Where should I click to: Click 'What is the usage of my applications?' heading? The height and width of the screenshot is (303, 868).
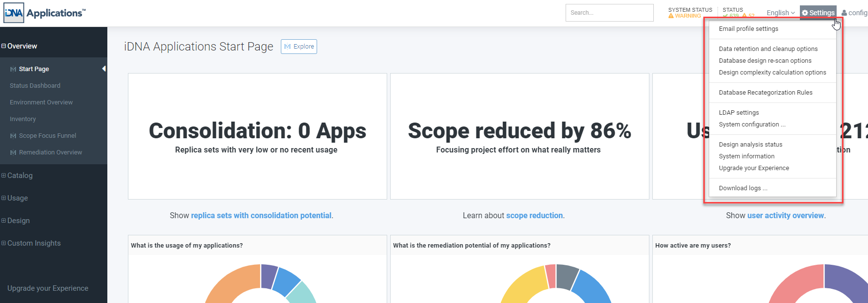pyautogui.click(x=187, y=246)
